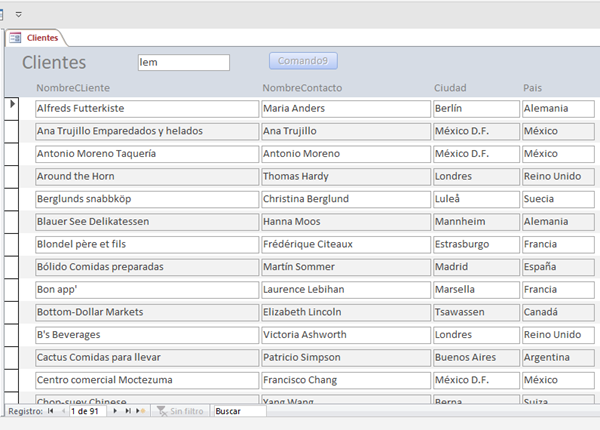The height and width of the screenshot is (430, 600).
Task: Click the 'Marsella' city field
Action: pos(476,290)
